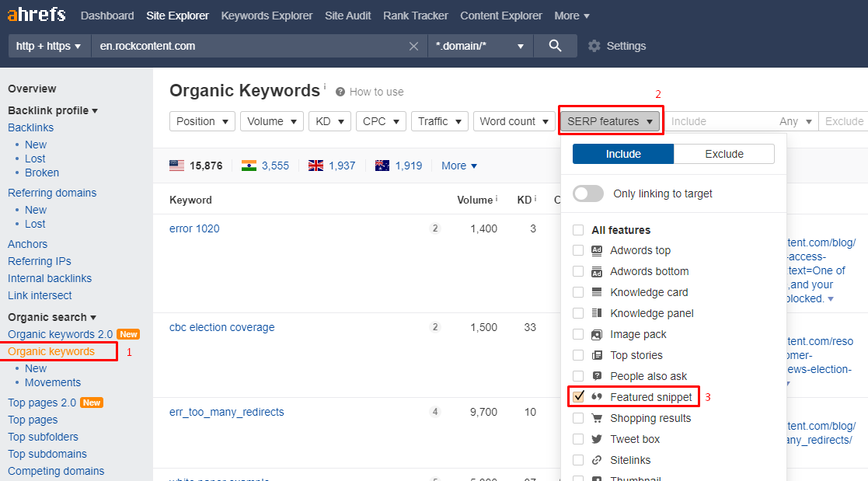This screenshot has height=481, width=868.
Task: Click the India flag icon
Action: point(249,166)
